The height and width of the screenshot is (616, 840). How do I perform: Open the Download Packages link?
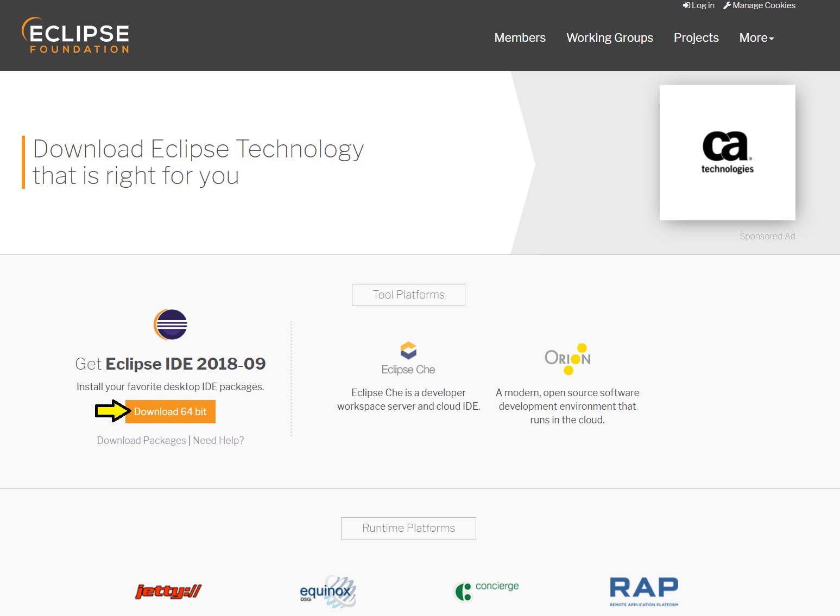tap(141, 440)
